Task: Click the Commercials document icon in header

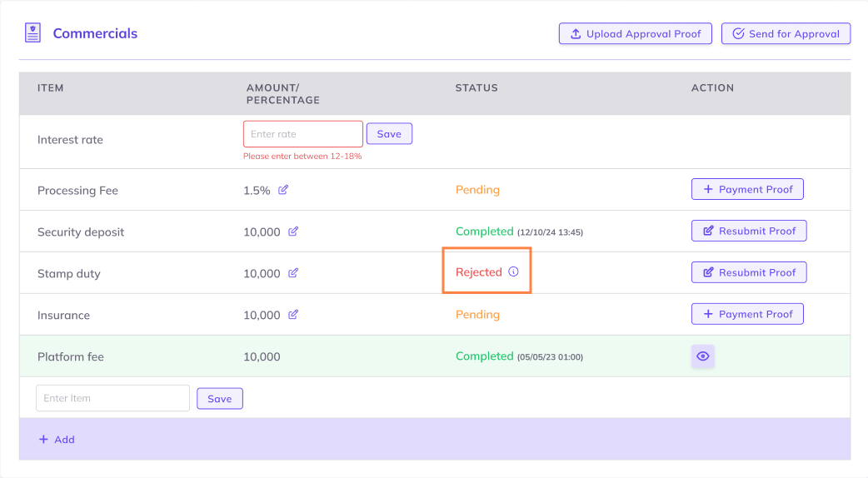Action: click(x=32, y=33)
